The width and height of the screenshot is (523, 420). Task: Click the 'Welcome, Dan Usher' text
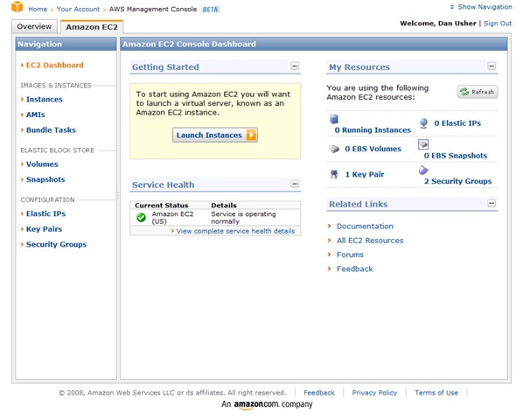click(x=438, y=24)
